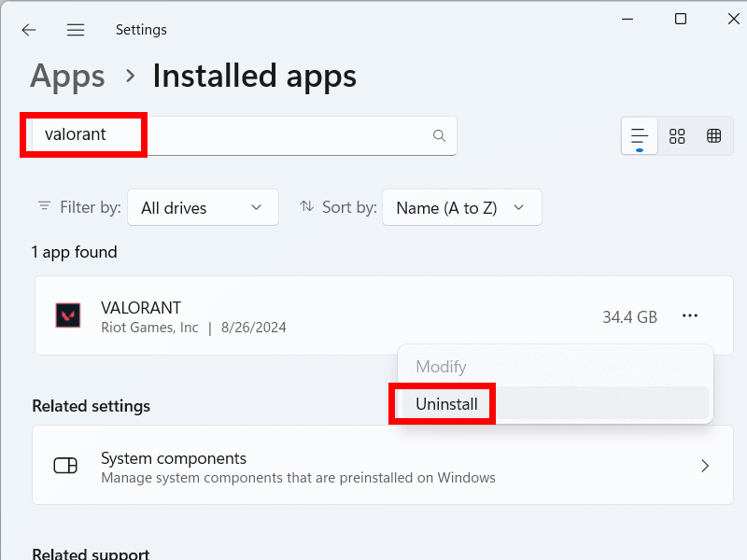Expand the System components settings chevron
This screenshot has height=560, width=747.
[707, 465]
